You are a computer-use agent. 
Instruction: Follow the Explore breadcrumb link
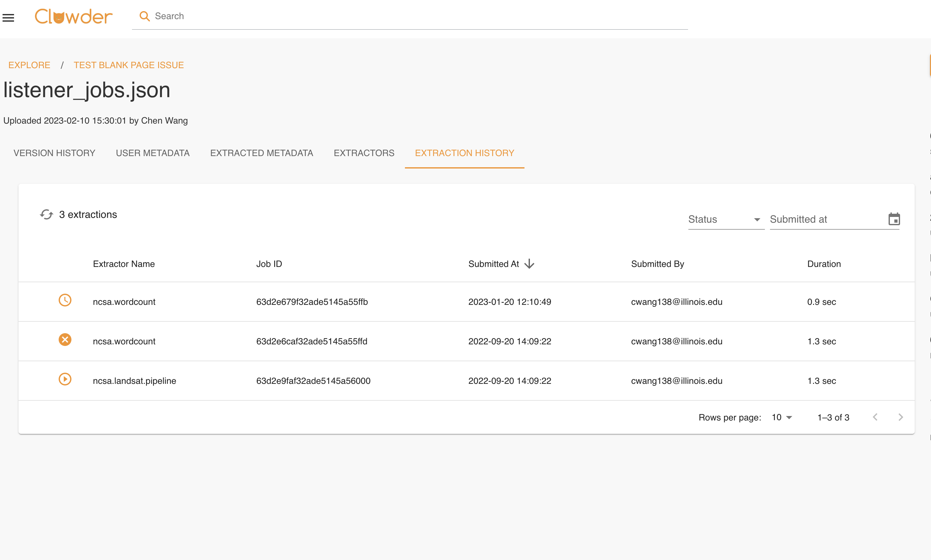pyautogui.click(x=29, y=65)
